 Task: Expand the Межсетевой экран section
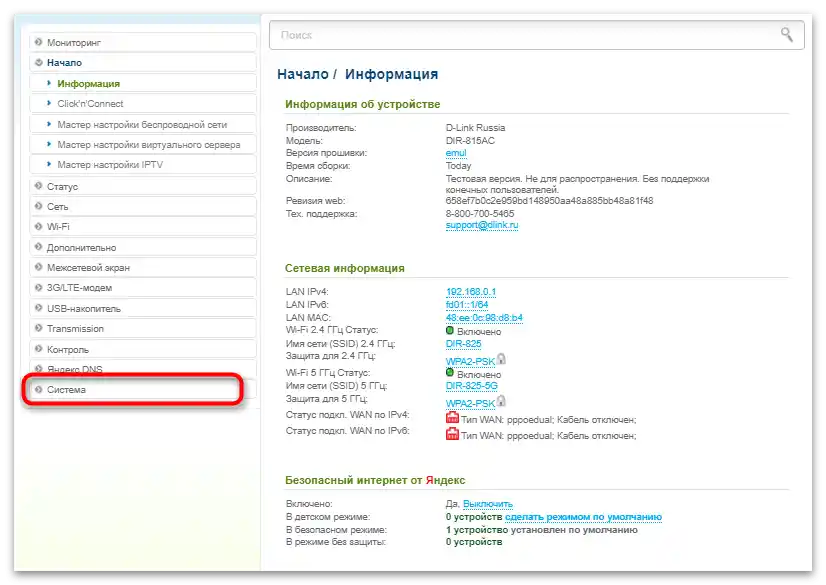143,267
